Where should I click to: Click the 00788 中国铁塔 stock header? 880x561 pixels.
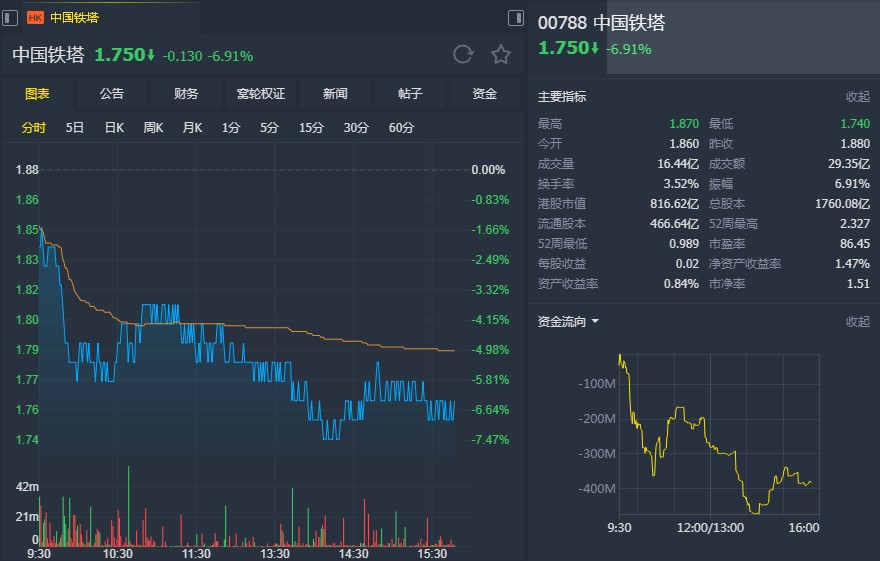coord(601,23)
